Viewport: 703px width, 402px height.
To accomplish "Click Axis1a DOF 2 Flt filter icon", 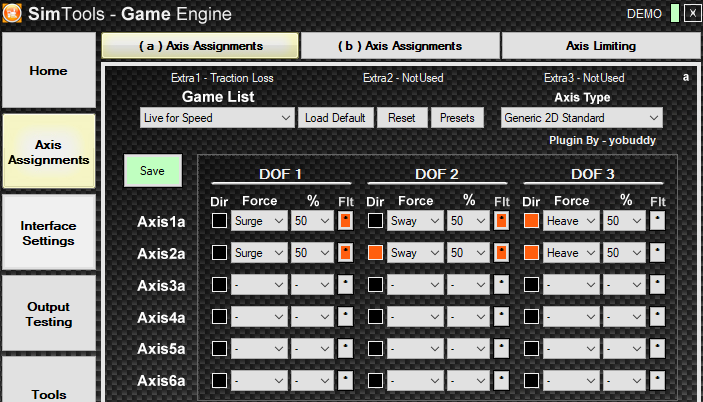I will [x=501, y=220].
